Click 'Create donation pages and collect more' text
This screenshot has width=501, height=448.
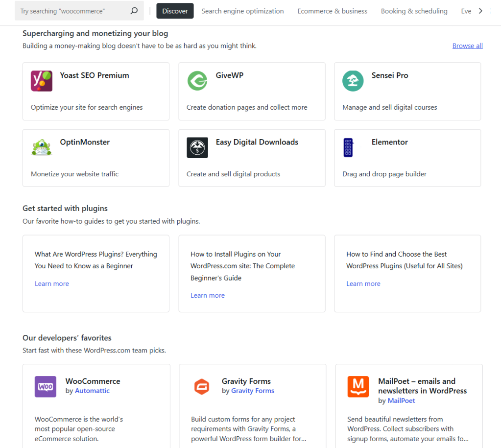247,107
